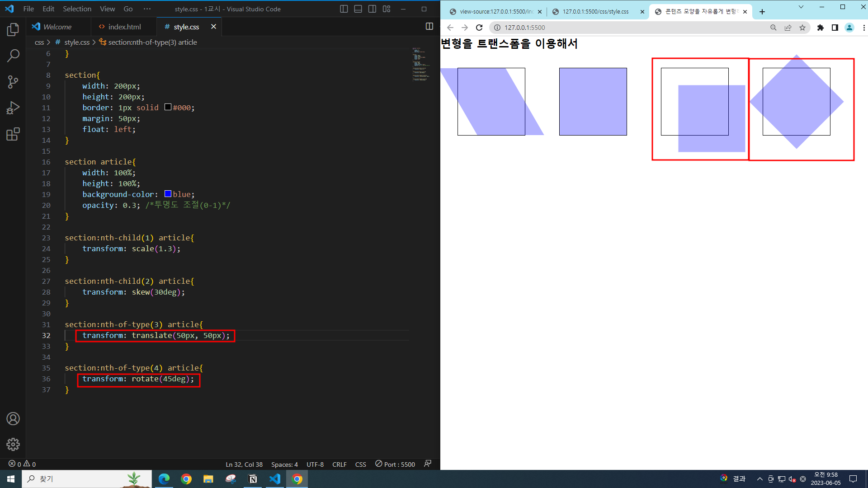868x488 pixels.
Task: Open the Selection menu
Action: pos(77,9)
